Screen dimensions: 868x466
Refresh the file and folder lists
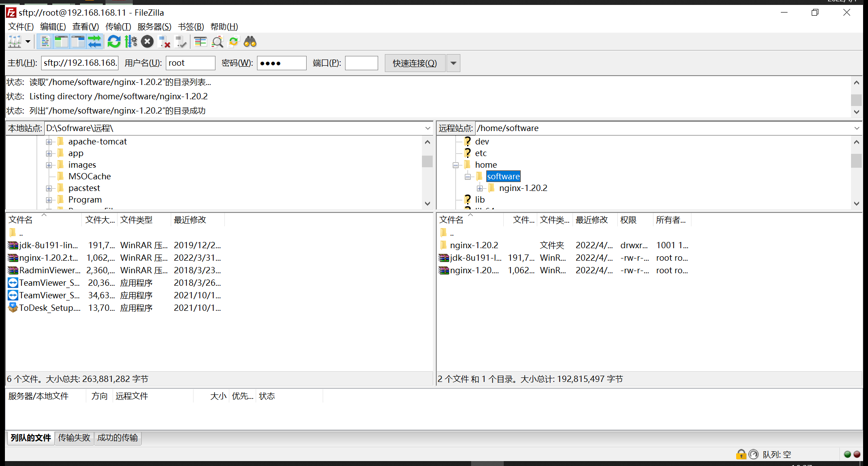(114, 42)
